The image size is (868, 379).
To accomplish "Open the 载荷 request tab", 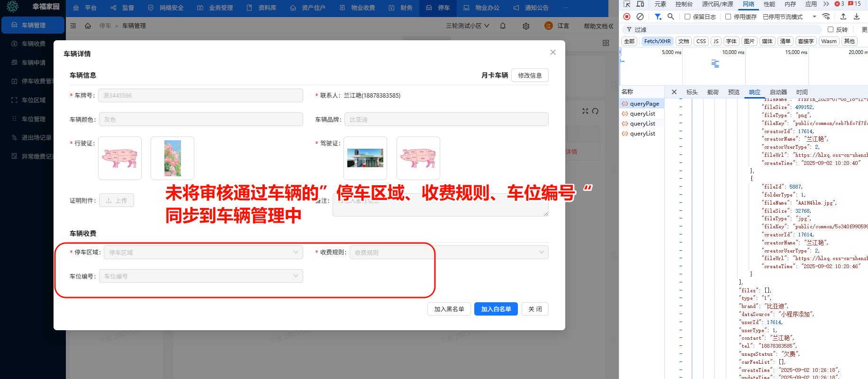I will click(713, 92).
